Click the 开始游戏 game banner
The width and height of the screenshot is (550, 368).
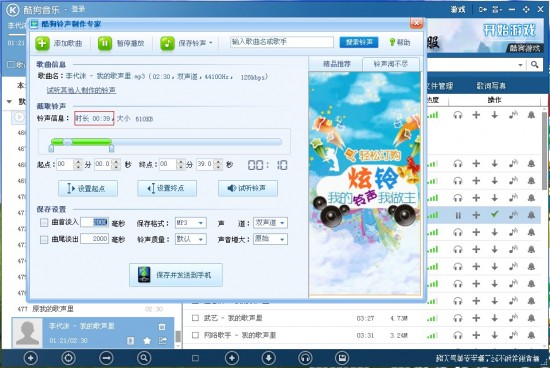tap(485, 35)
